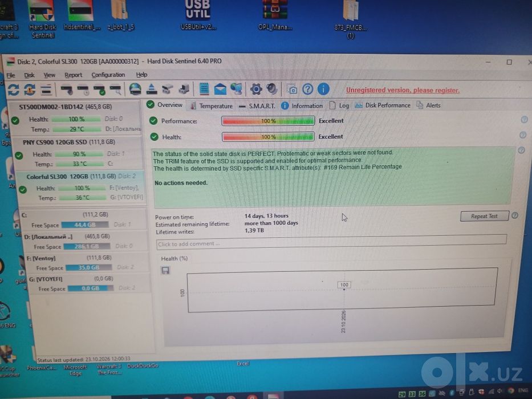Viewport: 532px width, 399px height.
Task: Switch to the Disk Performance tab
Action: tap(383, 105)
